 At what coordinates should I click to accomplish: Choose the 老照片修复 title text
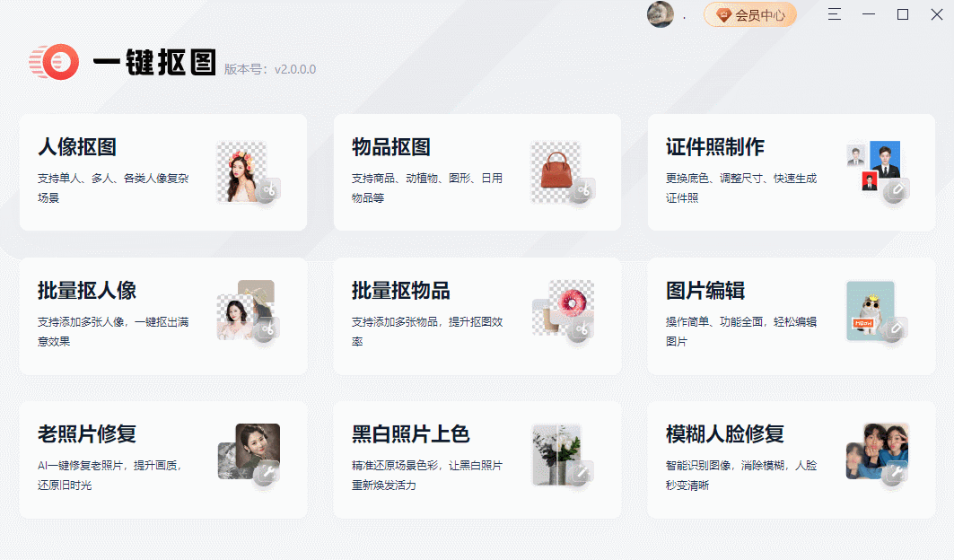click(87, 434)
